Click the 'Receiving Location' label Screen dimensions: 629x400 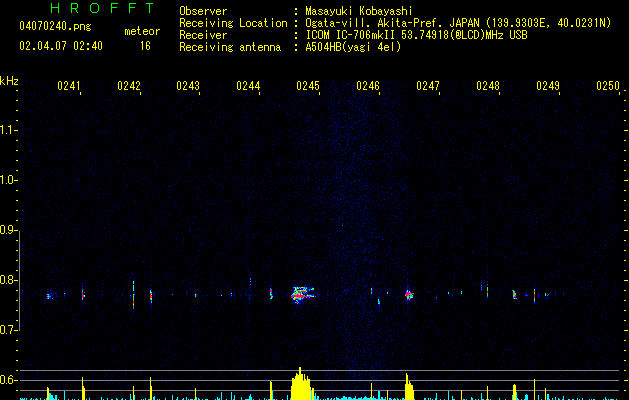point(233,23)
